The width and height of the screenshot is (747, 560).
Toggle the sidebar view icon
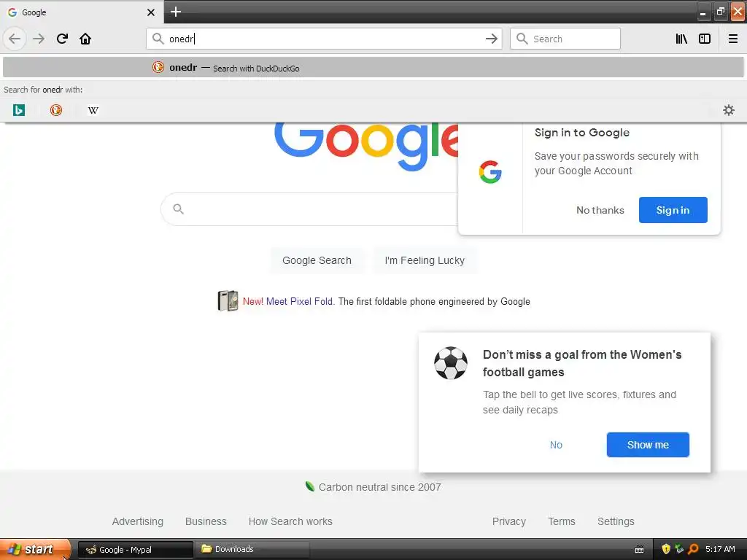pyautogui.click(x=705, y=39)
